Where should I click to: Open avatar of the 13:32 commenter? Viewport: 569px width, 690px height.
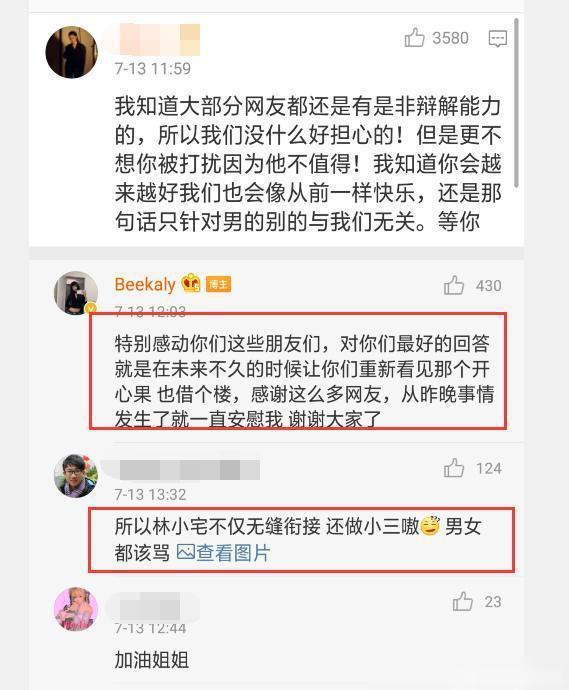[75, 476]
